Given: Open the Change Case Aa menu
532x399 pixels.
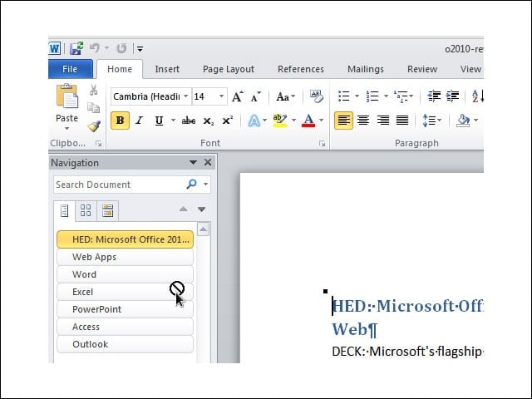Looking at the screenshot, I should [x=285, y=96].
